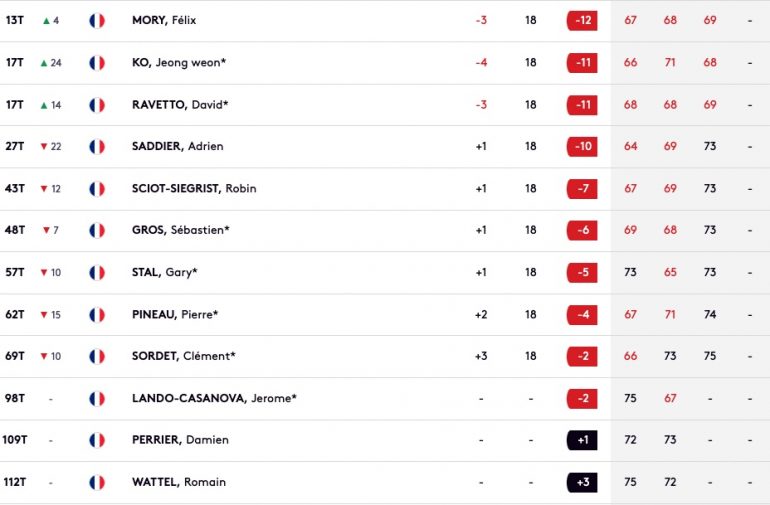Click the -12 total score badge
The image size is (770, 505).
coord(582,21)
